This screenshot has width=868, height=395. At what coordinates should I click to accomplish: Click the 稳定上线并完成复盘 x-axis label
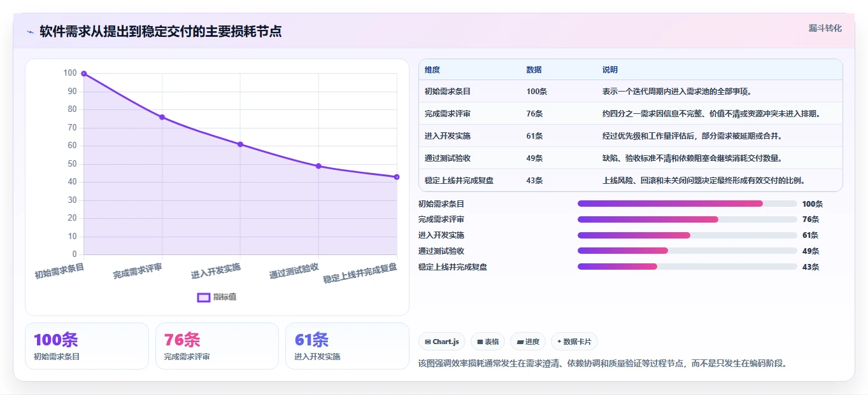360,274
